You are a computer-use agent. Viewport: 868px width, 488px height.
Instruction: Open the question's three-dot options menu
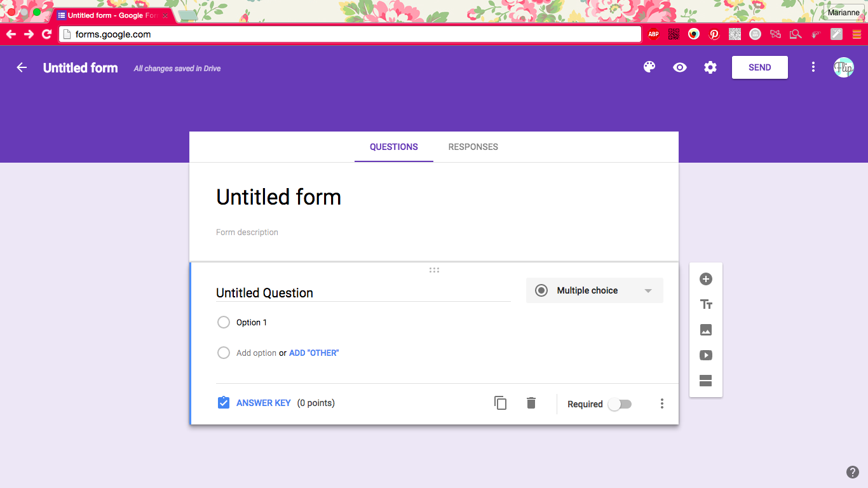pyautogui.click(x=662, y=403)
